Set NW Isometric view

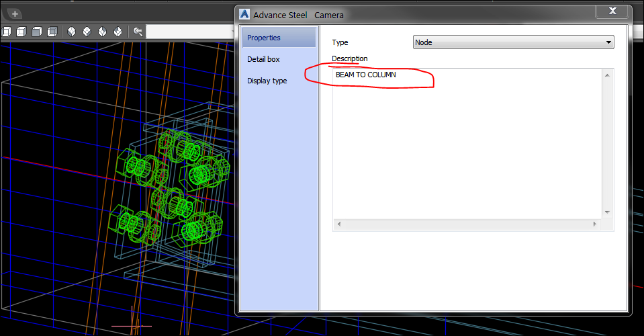point(118,32)
